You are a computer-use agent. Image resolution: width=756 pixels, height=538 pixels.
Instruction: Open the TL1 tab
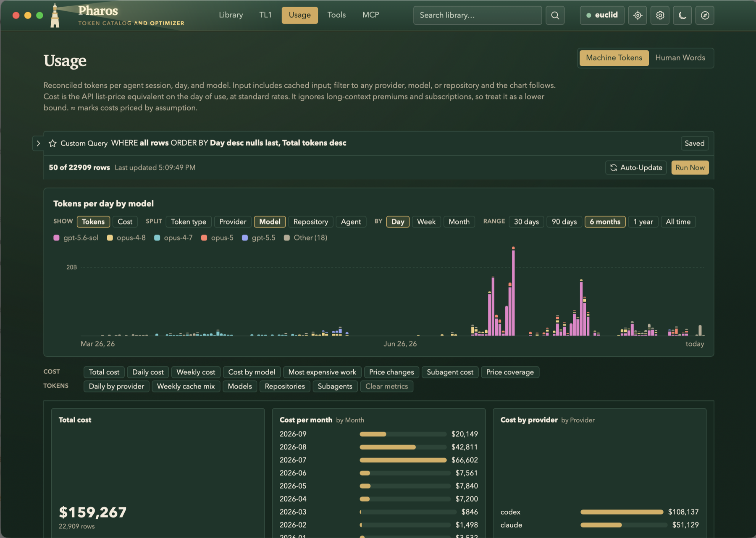tap(265, 15)
